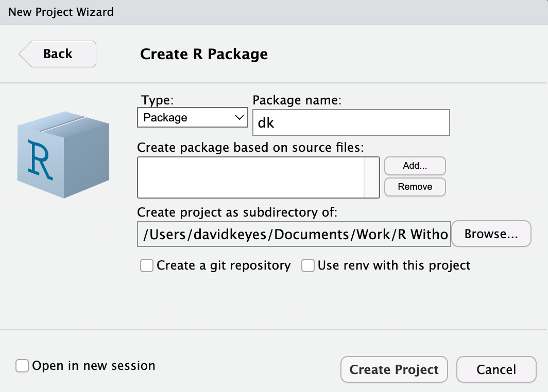Click the Remove button for source files

tap(415, 187)
